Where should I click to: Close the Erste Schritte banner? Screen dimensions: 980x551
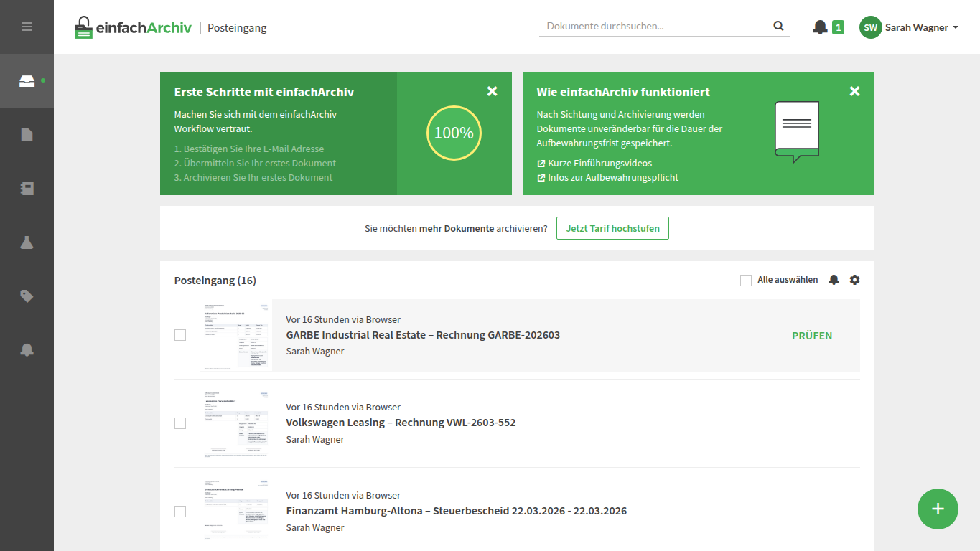492,91
